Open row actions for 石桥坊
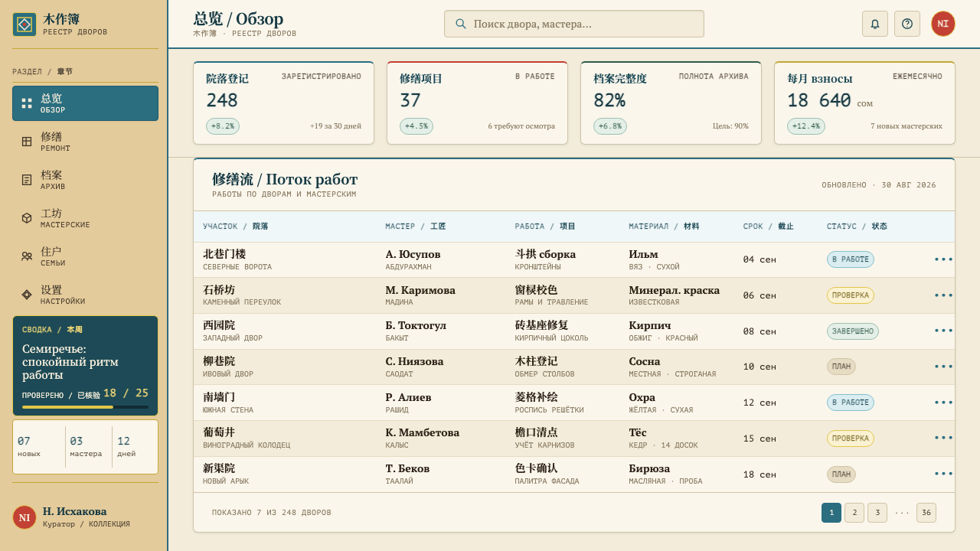Image resolution: width=980 pixels, height=551 pixels. click(x=943, y=295)
